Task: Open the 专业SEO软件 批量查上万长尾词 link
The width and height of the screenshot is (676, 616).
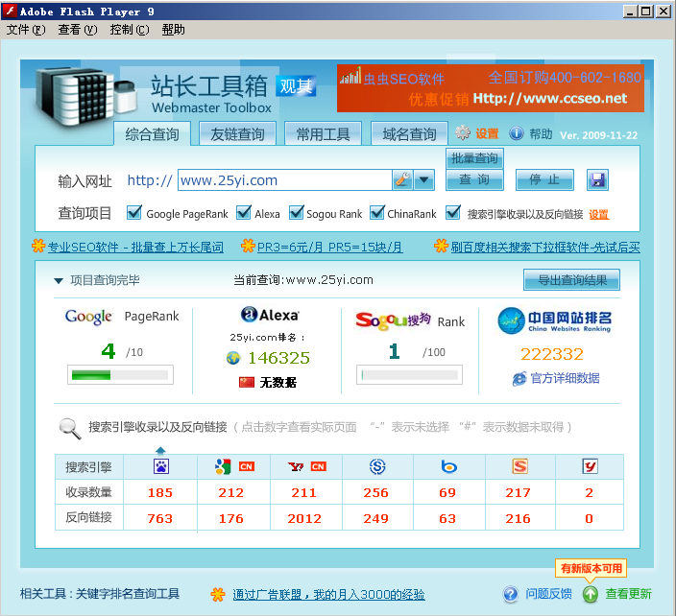Action: (x=135, y=247)
